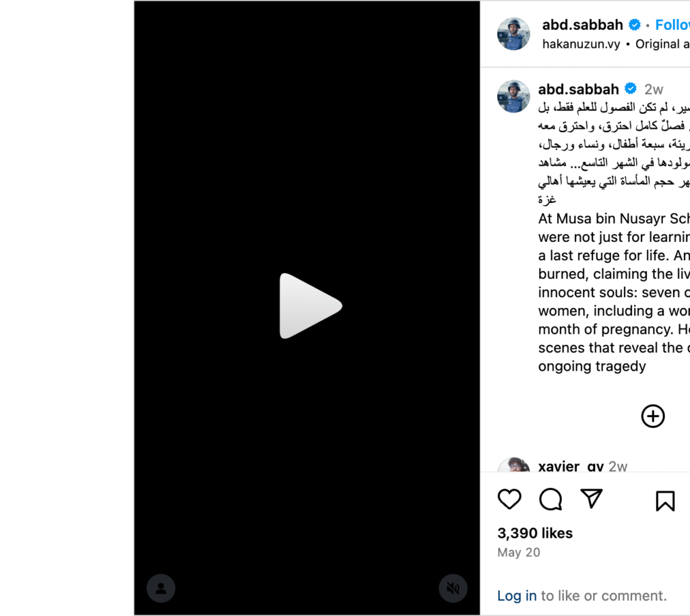Click the caption author's profile avatar
The image size is (690, 616).
[x=513, y=96]
